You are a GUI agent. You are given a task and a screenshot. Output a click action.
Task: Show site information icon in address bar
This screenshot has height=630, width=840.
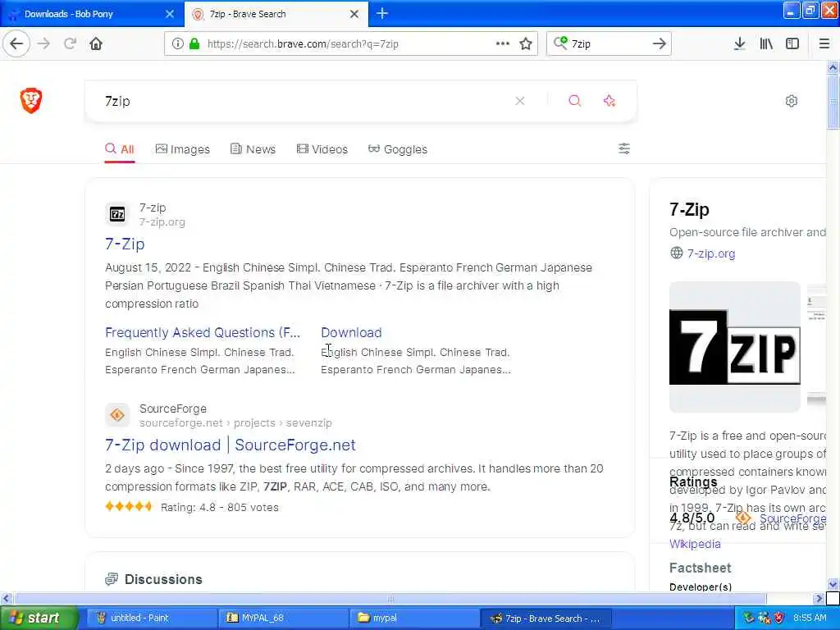pyautogui.click(x=177, y=44)
